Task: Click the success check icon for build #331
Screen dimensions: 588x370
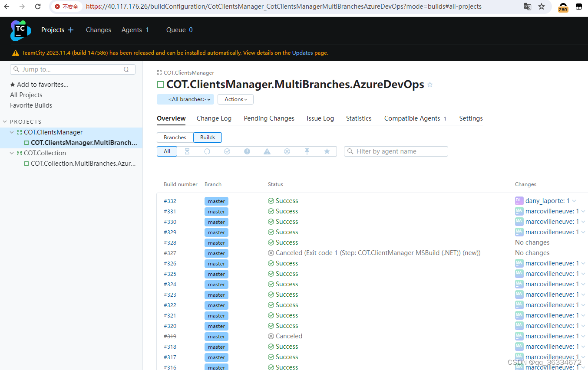Action: coord(271,211)
